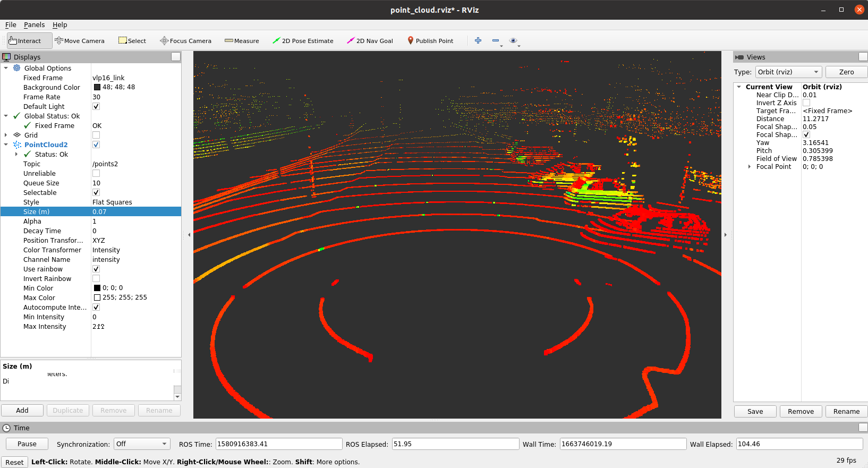The image size is (868, 468).
Task: Toggle the Selectable checkbox
Action: pos(96,192)
